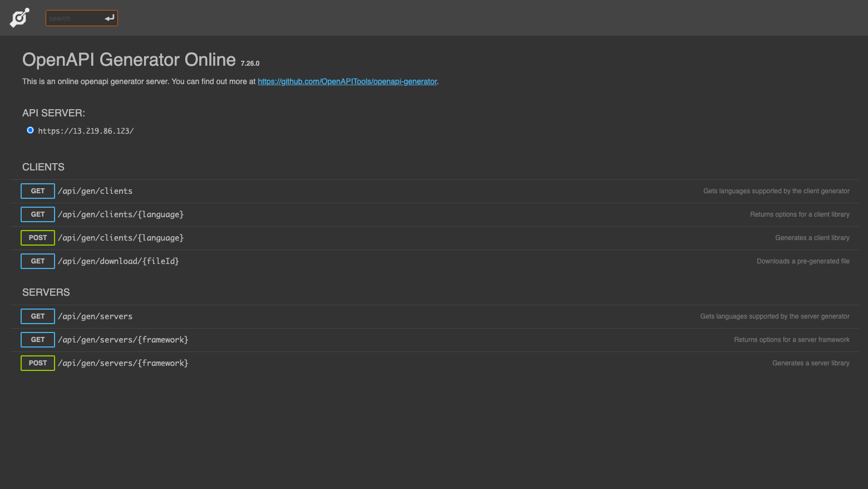Open the openapi-generator GitHub link
Screen dimensions: 868x489
coord(347,81)
